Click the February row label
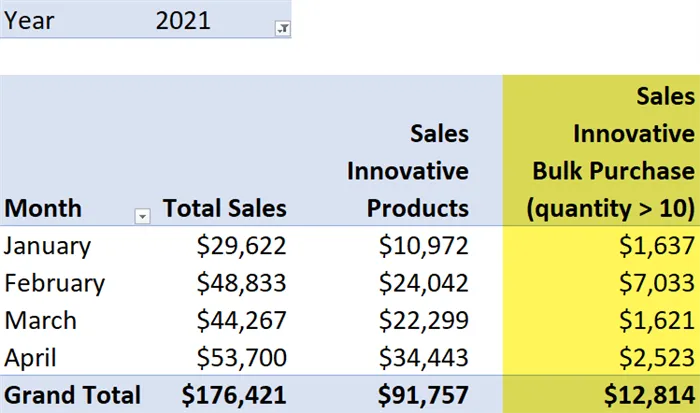 pyautogui.click(x=54, y=283)
